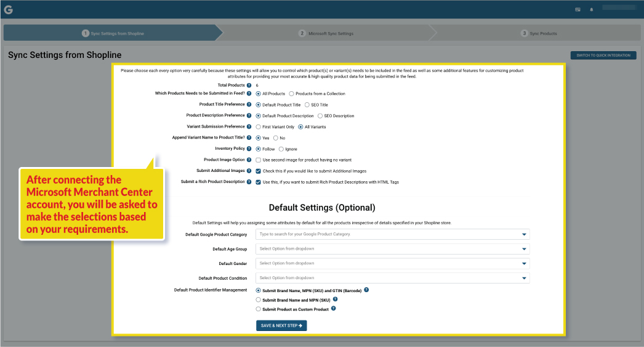
Task: Open the Default Gender dropdown
Action: [393, 264]
